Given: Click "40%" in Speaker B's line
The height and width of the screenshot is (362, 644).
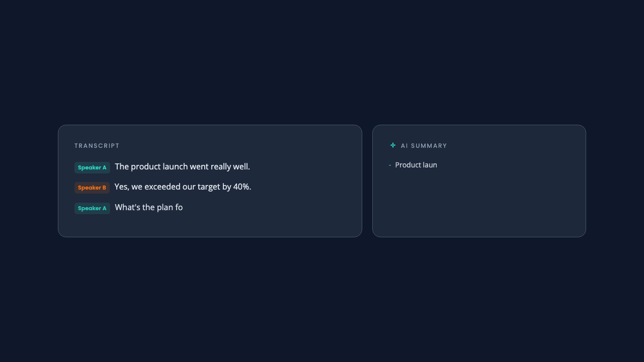Looking at the screenshot, I should [x=242, y=187].
